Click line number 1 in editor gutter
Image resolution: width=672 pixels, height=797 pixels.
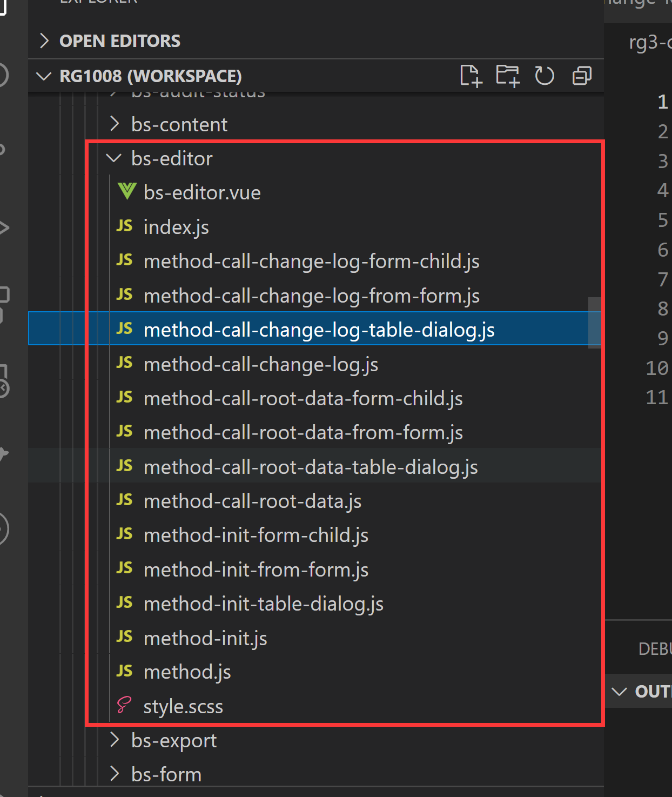663,102
